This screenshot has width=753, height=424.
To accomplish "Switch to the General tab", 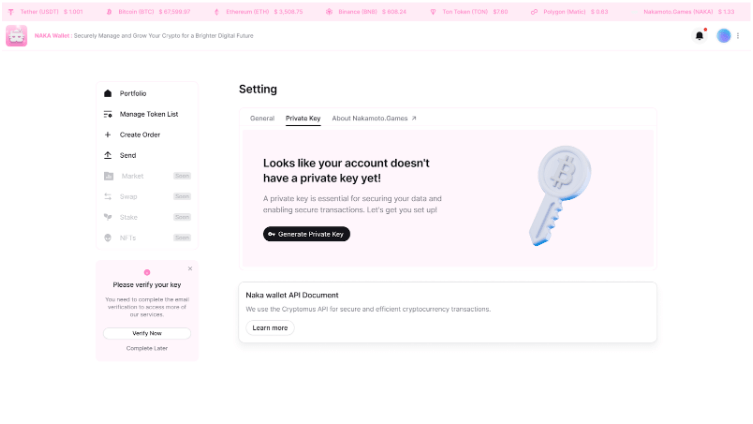I will (x=262, y=118).
